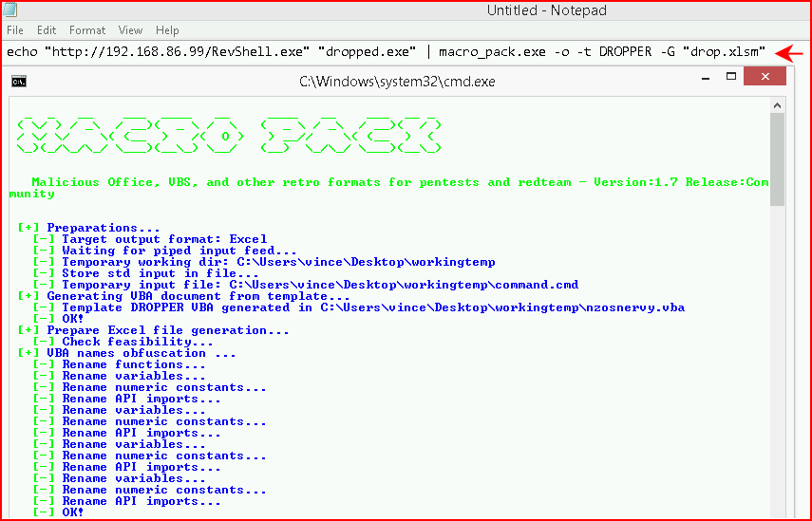Screen dimensions: 812x521
Task: Open the Help menu in Notepad
Action: click(167, 30)
